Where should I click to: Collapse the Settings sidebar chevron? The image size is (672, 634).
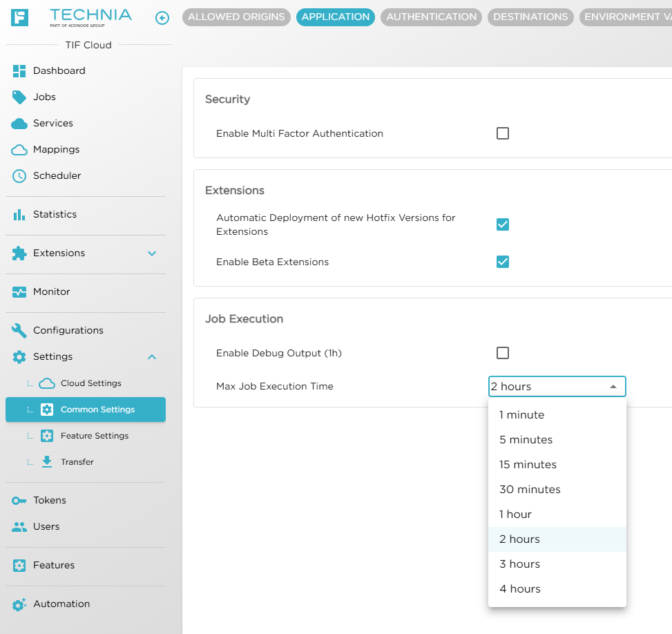tap(152, 357)
